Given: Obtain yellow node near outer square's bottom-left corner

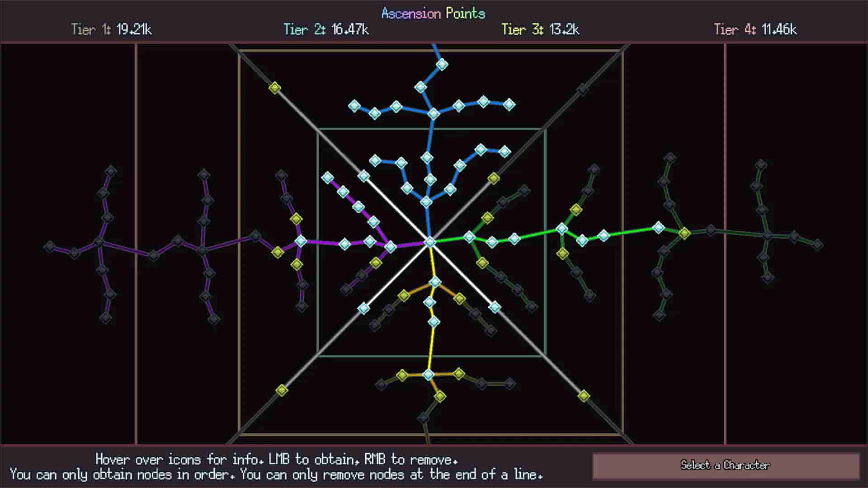Looking at the screenshot, I should pos(282,390).
